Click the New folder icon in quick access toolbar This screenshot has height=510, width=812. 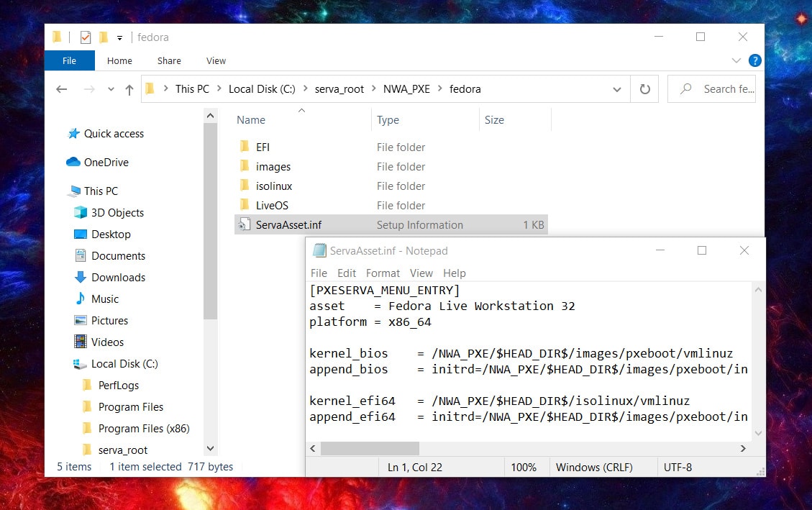[x=104, y=37]
